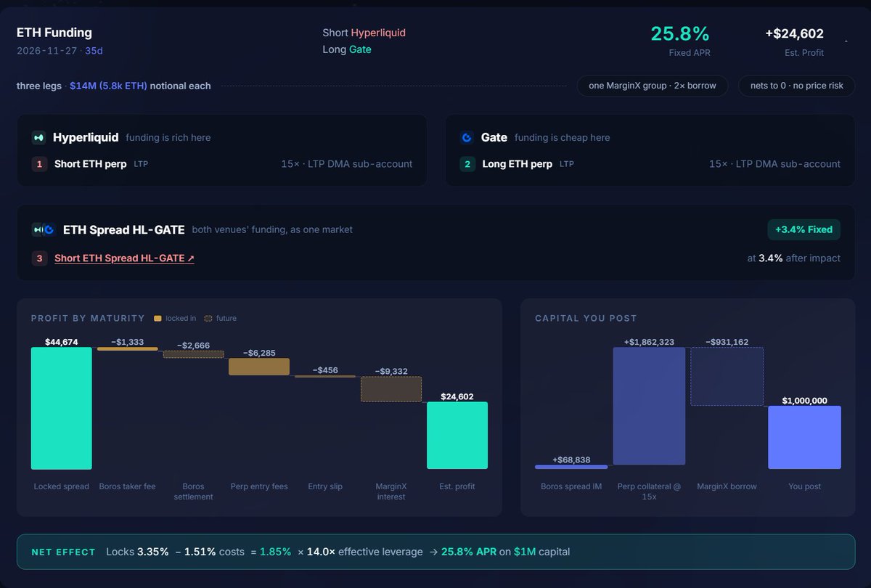The width and height of the screenshot is (871, 588).
Task: Click the $14M (5.8k ETH) notional text
Action: (x=109, y=86)
